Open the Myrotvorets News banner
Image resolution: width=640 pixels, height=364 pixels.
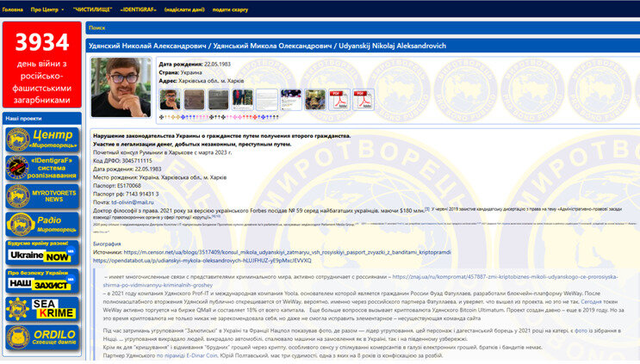42,196
